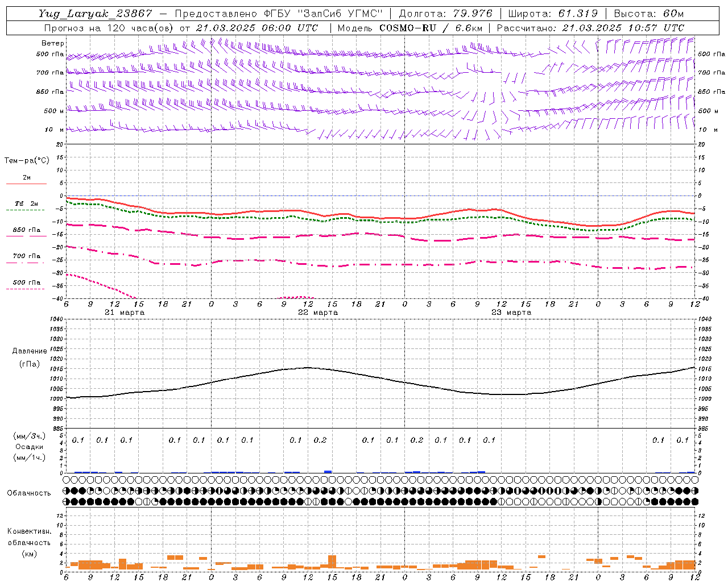Click the Td 2м legend entry
The image size is (728, 582).
click(x=26, y=203)
